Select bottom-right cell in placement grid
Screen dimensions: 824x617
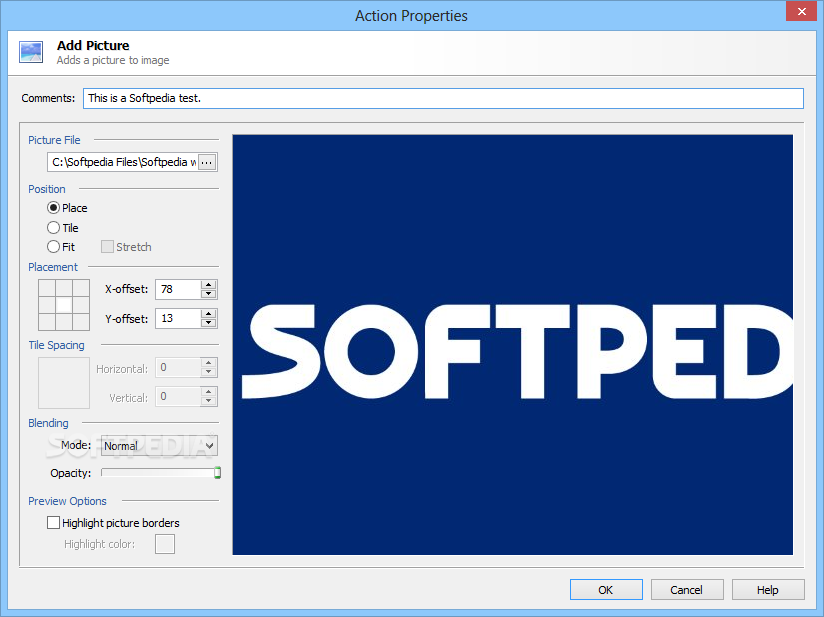tap(81, 322)
